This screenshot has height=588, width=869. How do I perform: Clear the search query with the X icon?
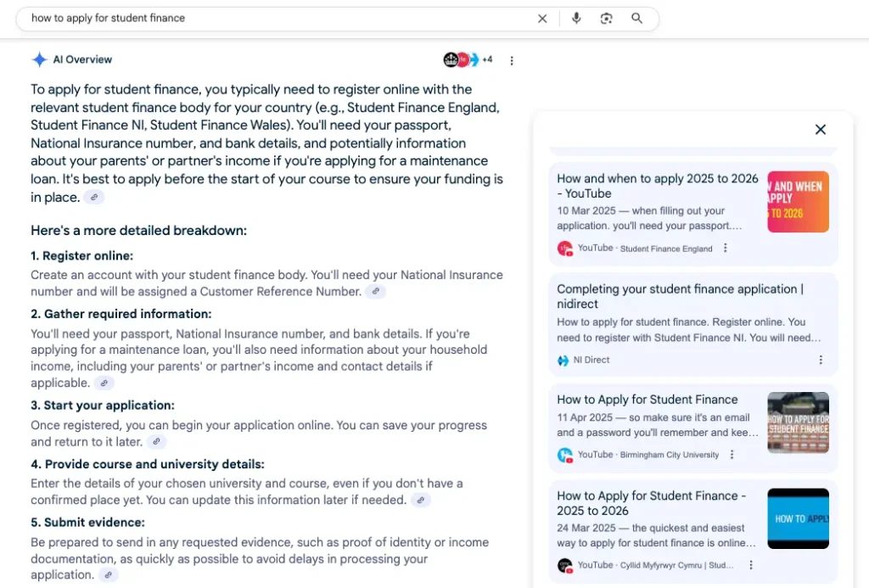(x=542, y=19)
